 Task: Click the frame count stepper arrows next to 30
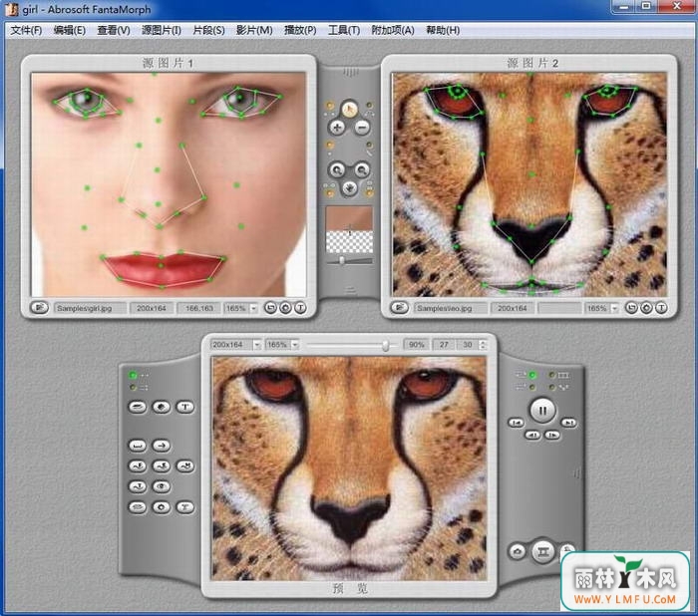point(483,345)
